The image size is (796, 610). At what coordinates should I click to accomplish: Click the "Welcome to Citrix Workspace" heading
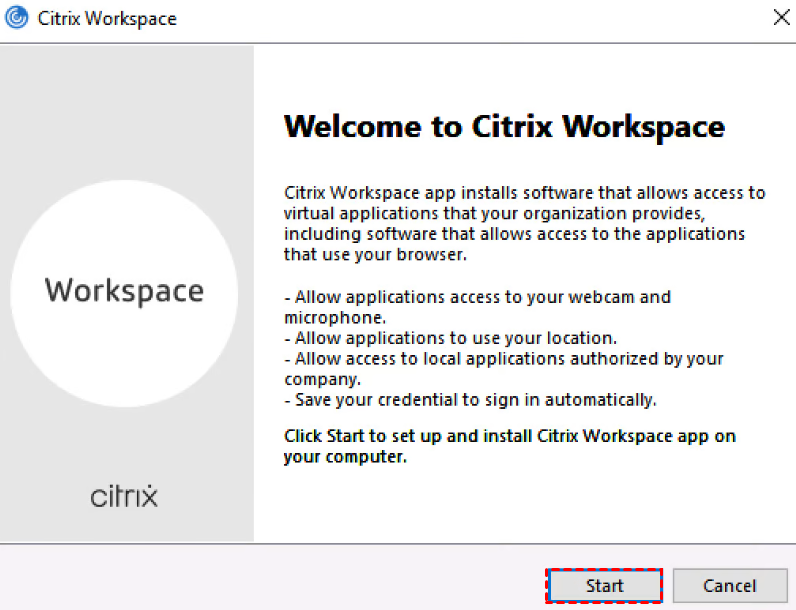(x=504, y=127)
